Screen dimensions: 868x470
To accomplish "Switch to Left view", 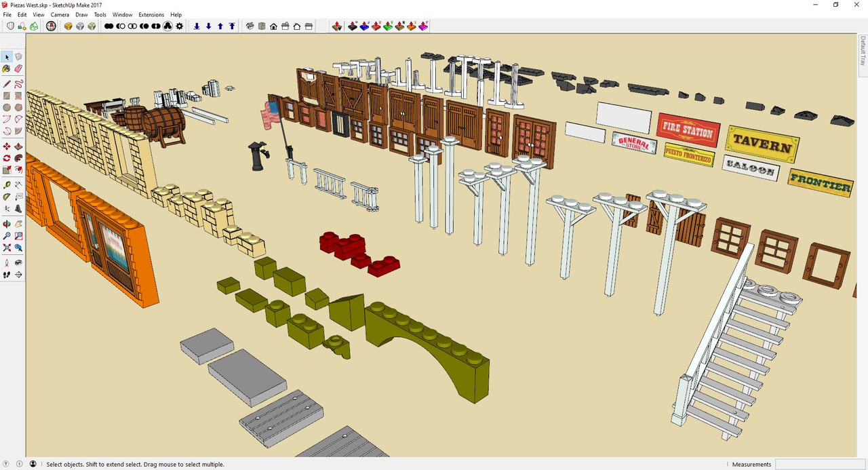I will click(x=309, y=26).
